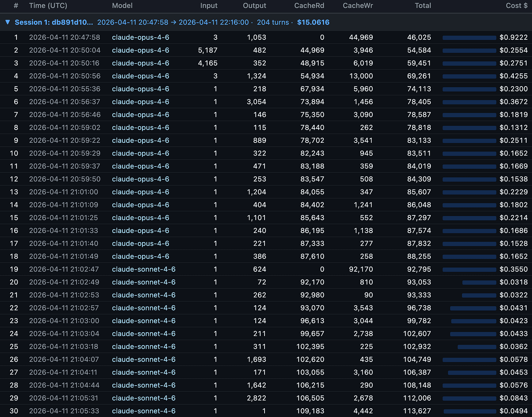Select Total value 85,607 in row 13
Image resolution: width=532 pixels, height=417 pixels.
coord(419,192)
